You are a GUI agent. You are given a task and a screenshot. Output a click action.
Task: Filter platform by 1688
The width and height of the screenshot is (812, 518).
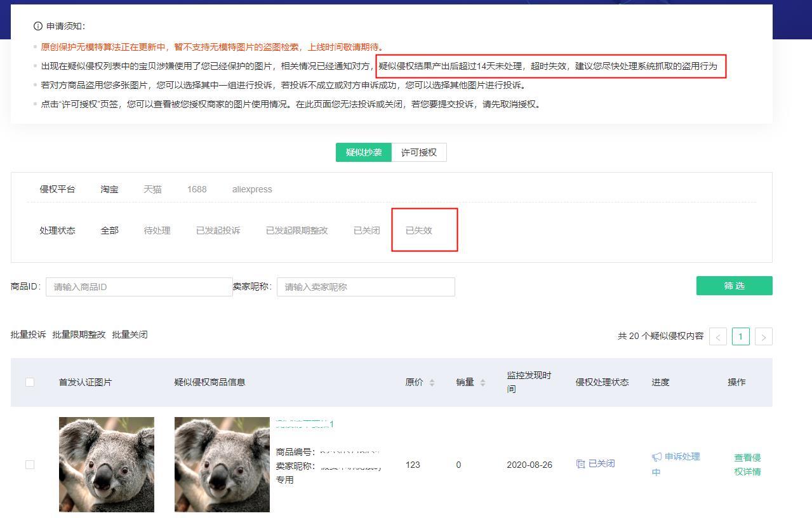click(197, 189)
